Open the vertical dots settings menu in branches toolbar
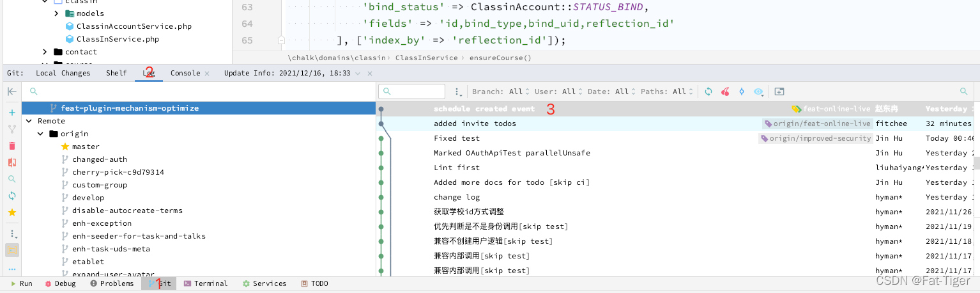980x293 pixels. point(11,234)
